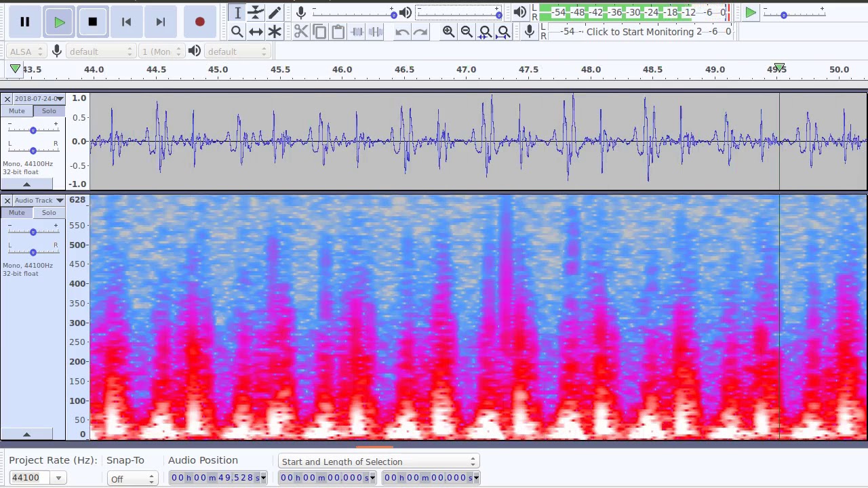The image size is (868, 488).
Task: Close the 2018-07-24 track
Action: [7, 99]
